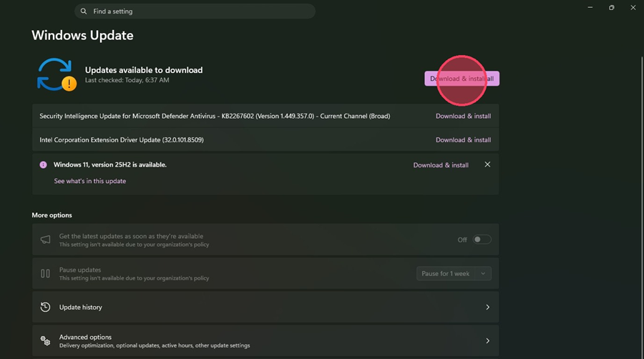Image resolution: width=644 pixels, height=359 pixels.
Task: Dismiss the Windows 11 25H2 notice
Action: (x=487, y=164)
